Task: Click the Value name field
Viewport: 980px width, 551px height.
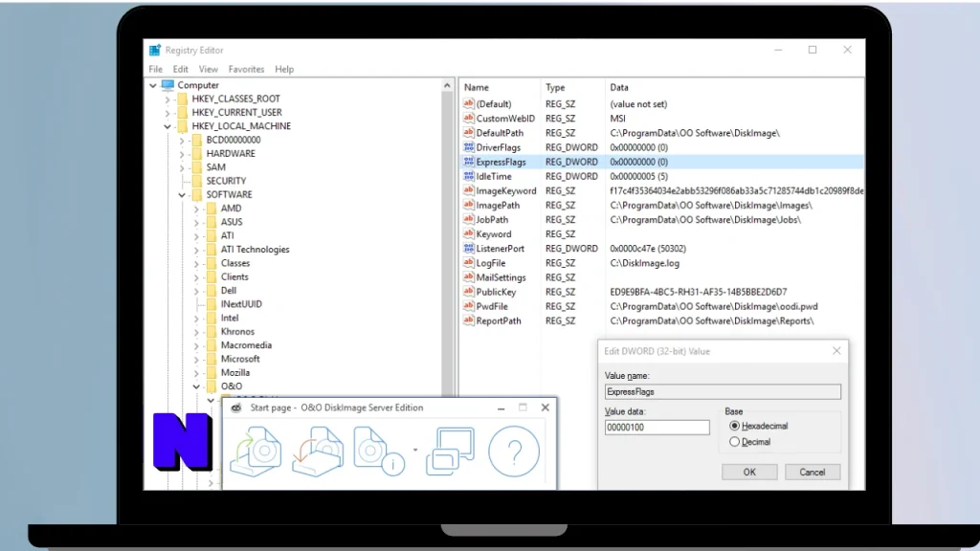Action: 723,391
